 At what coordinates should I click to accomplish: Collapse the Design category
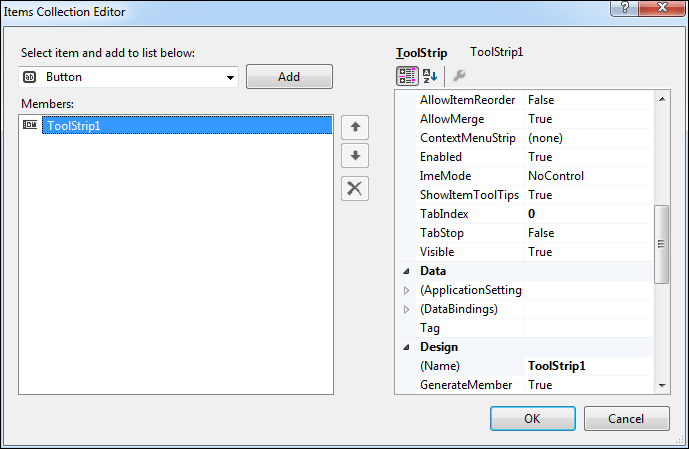click(407, 347)
